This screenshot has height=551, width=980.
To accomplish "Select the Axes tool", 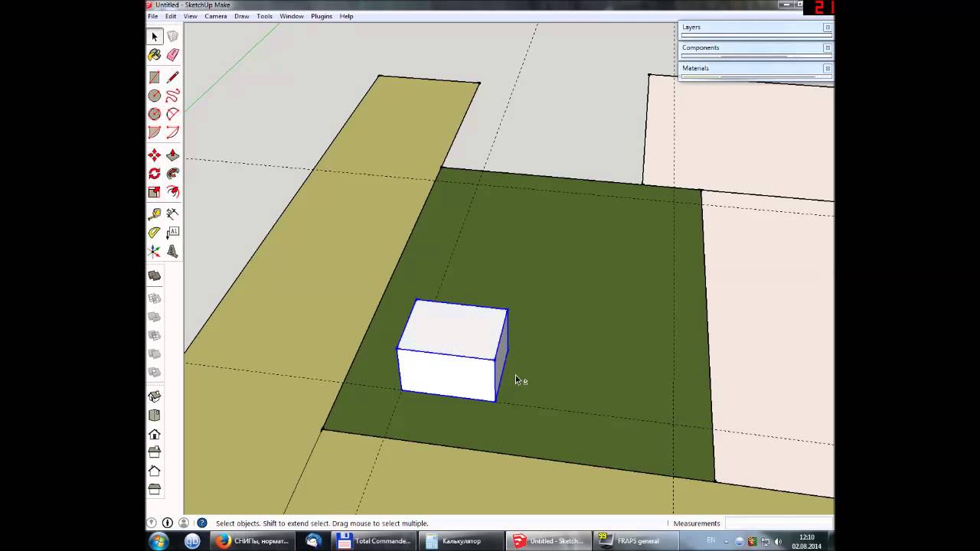I will (x=155, y=251).
